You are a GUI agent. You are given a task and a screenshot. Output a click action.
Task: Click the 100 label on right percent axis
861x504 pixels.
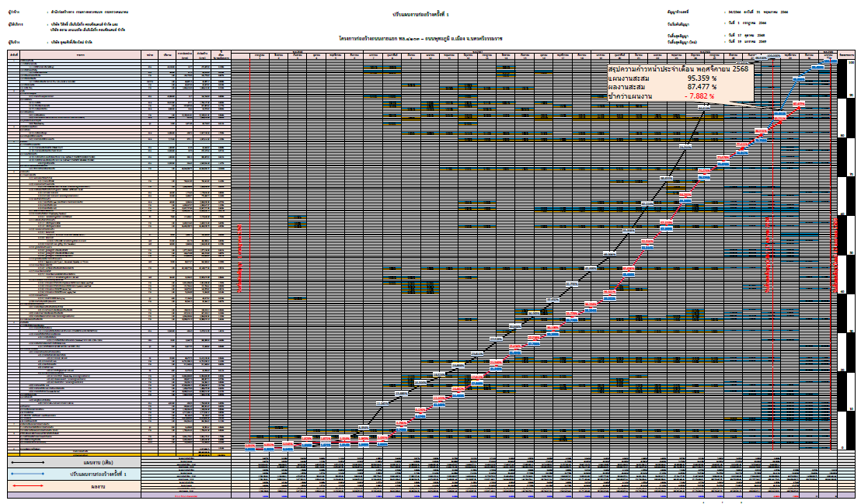[852, 63]
